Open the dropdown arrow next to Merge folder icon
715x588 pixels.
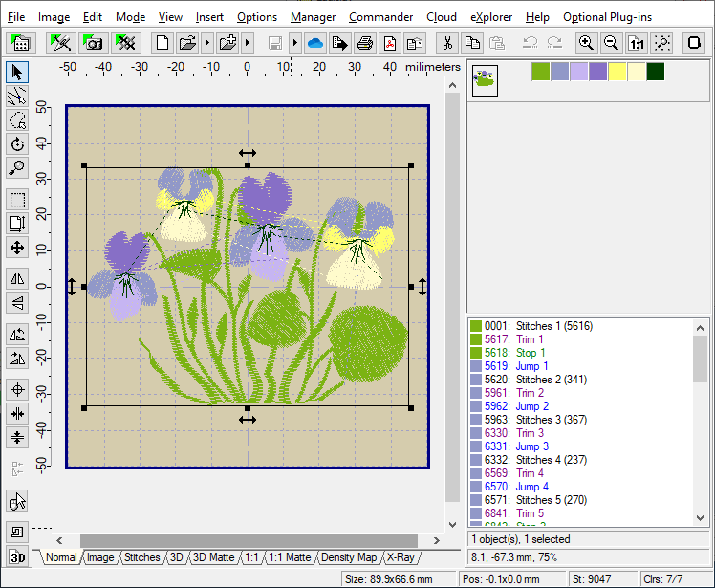[x=248, y=43]
